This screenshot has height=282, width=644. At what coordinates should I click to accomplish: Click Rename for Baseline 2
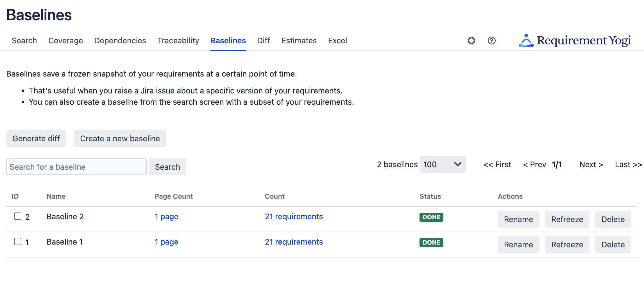pos(518,219)
